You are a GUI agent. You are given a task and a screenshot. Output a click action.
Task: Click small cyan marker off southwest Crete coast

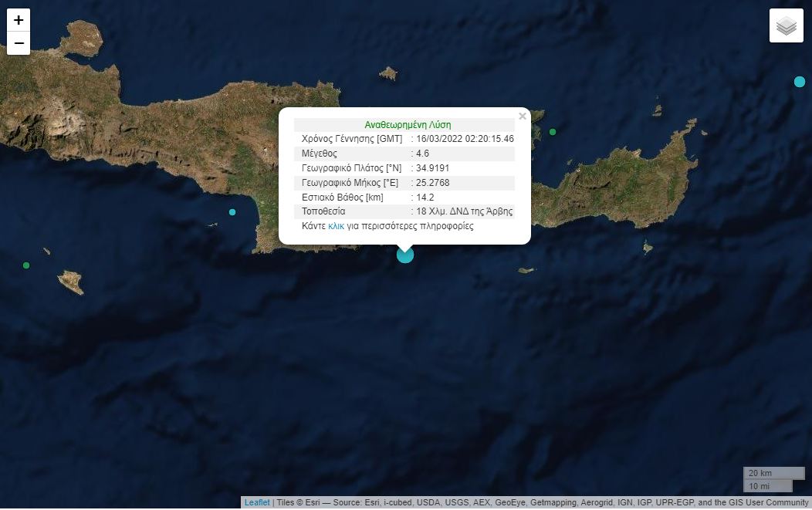click(232, 212)
